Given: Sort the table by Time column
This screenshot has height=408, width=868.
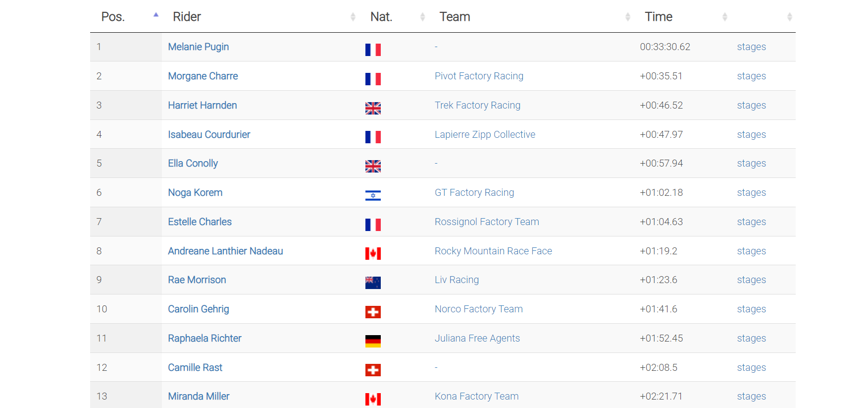Looking at the screenshot, I should pos(658,17).
